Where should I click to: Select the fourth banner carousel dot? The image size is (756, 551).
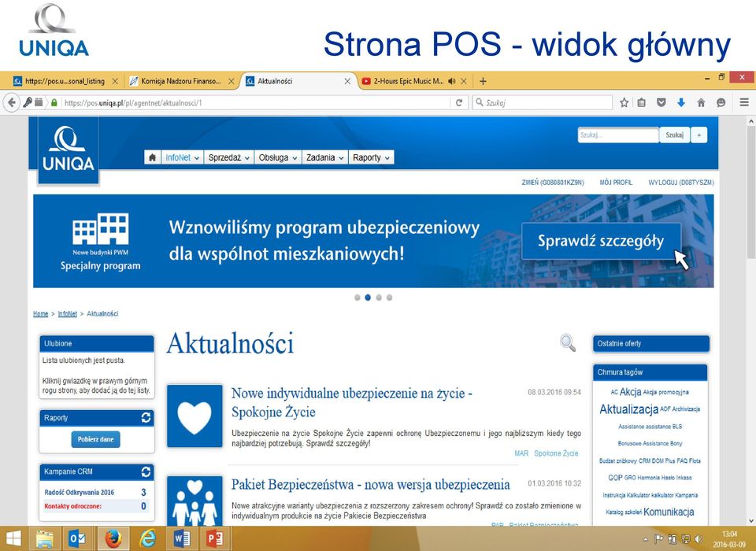pyautogui.click(x=390, y=298)
